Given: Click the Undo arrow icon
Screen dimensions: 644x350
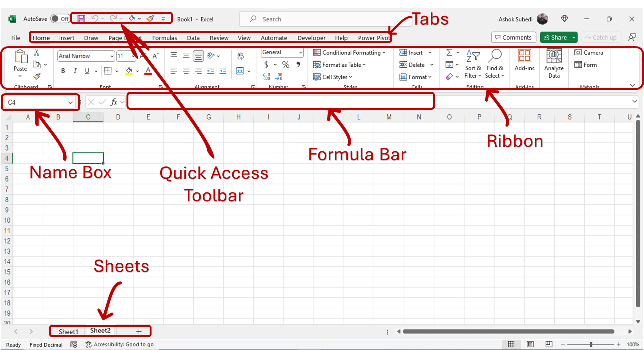Looking at the screenshot, I should (x=95, y=18).
